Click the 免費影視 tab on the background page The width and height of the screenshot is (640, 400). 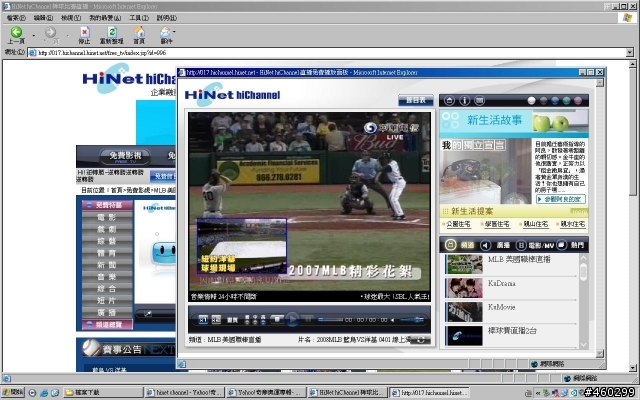click(x=125, y=157)
